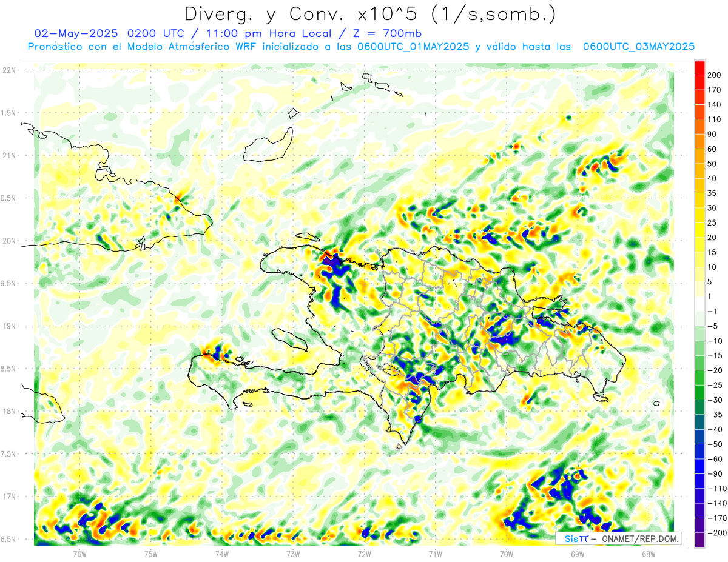Click the positive '5' color bar value
Screen dimensions: 728x562
tap(710, 281)
